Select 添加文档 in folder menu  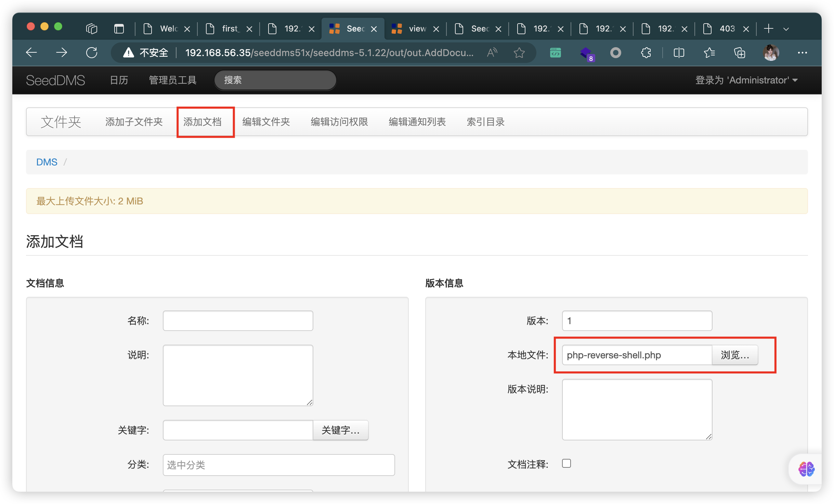click(203, 122)
